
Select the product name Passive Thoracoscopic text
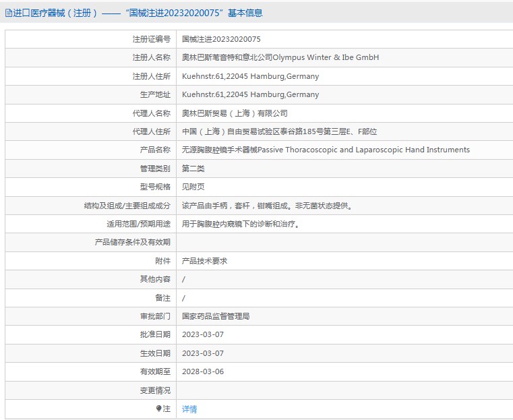(326, 150)
